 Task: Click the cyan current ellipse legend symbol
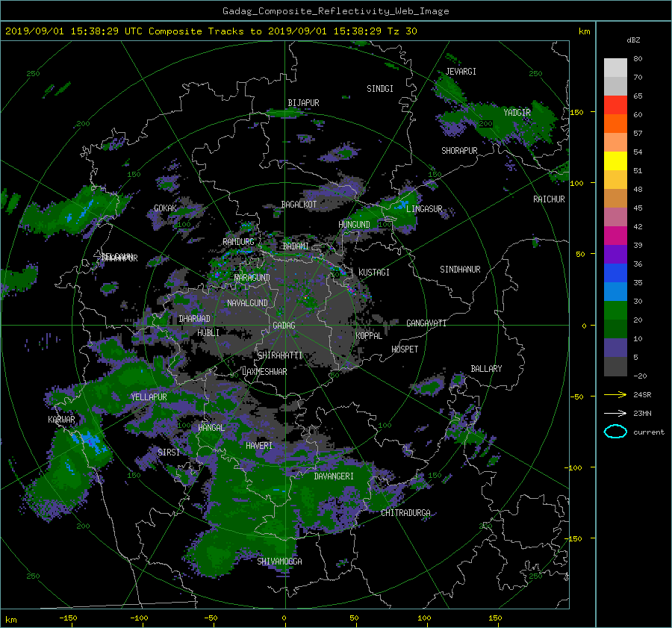click(x=615, y=432)
